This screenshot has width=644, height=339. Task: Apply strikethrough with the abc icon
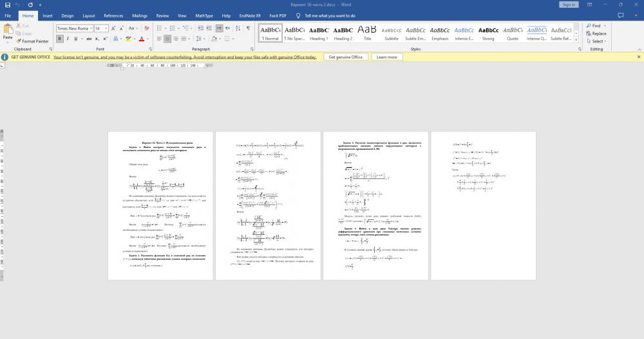[89, 39]
